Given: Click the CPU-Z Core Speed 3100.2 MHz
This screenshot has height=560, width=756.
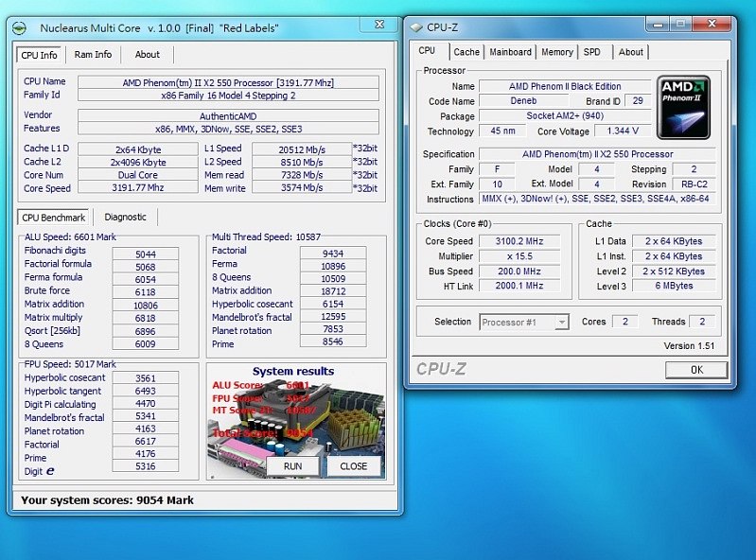Looking at the screenshot, I should point(519,241).
